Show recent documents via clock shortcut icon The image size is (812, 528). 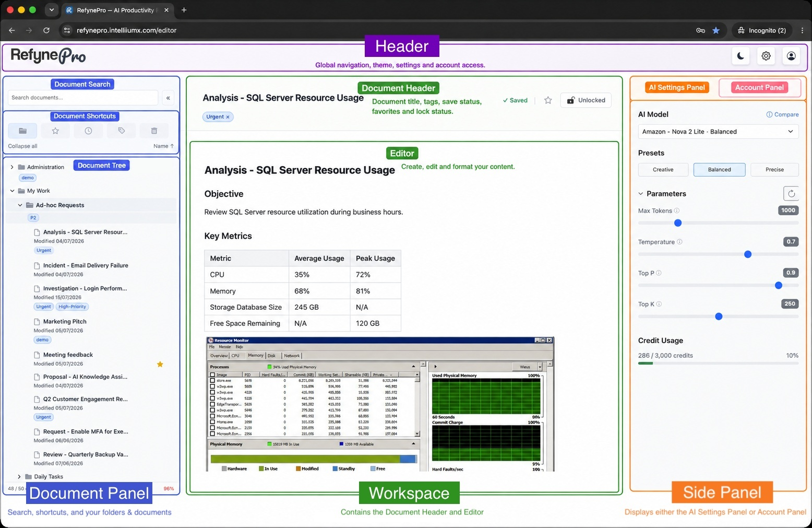point(88,131)
